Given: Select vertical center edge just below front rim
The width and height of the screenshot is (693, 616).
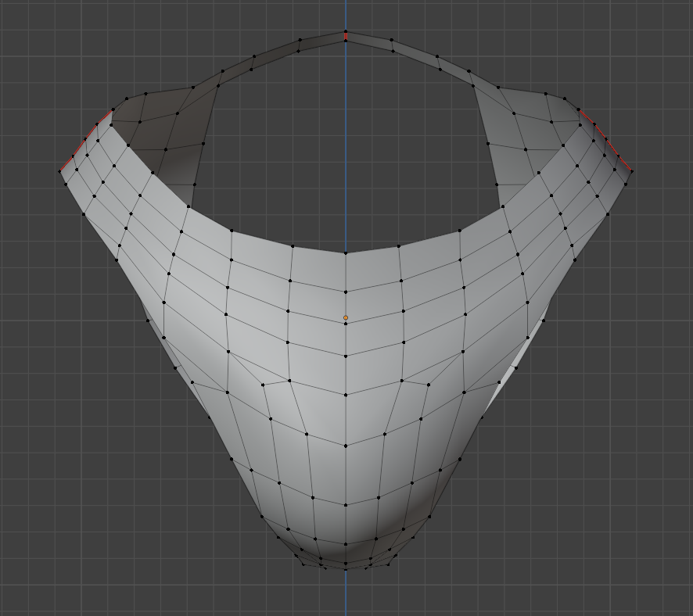Looking at the screenshot, I should click(x=346, y=273).
